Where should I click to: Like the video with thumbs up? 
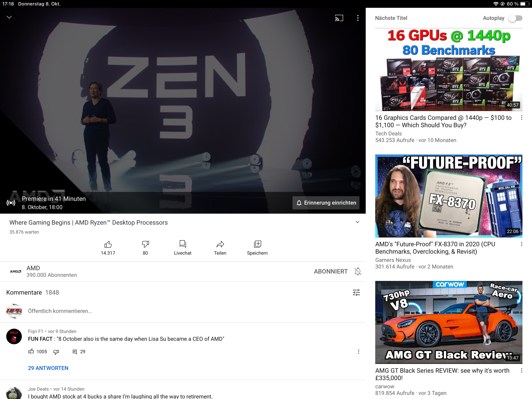tap(108, 244)
